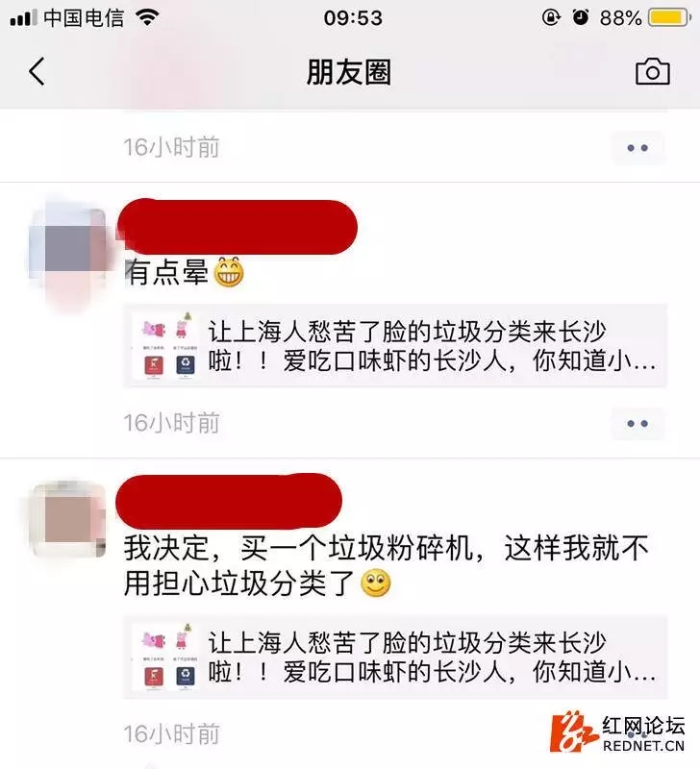
Task: Open first poster's blurred avatar
Action: 68,247
